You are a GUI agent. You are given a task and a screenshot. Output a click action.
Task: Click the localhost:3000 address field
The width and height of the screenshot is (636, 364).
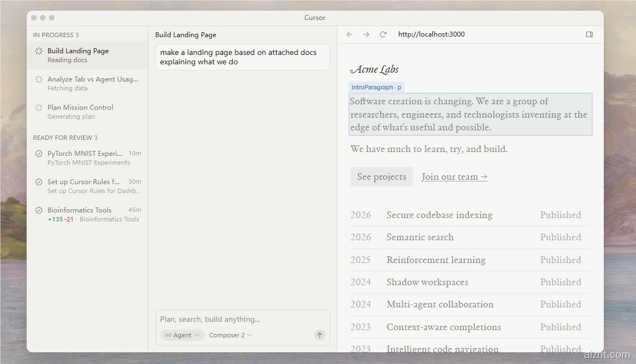(x=431, y=34)
